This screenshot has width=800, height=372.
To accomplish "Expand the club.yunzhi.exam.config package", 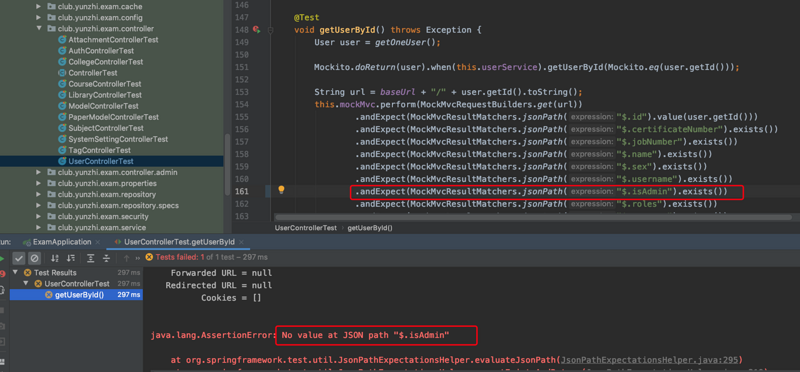I will (38, 18).
